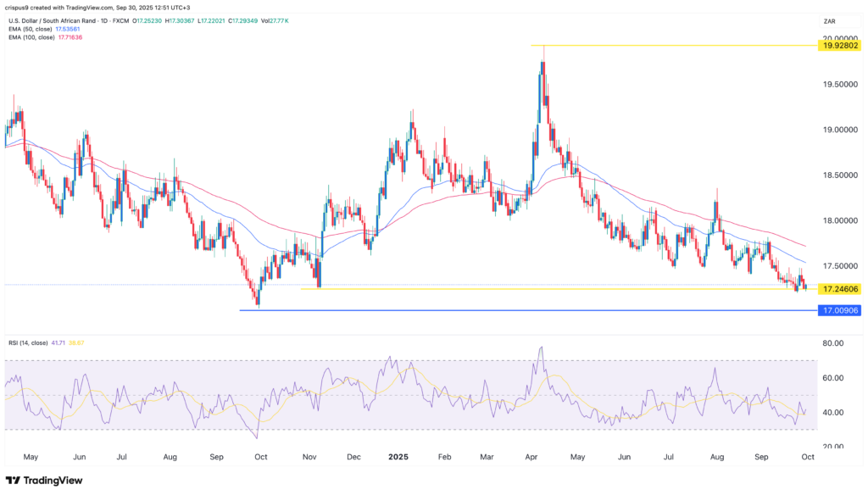Screen dimensions: 868x495
Task: Select the 17.00906 blue price label
Action: point(838,311)
